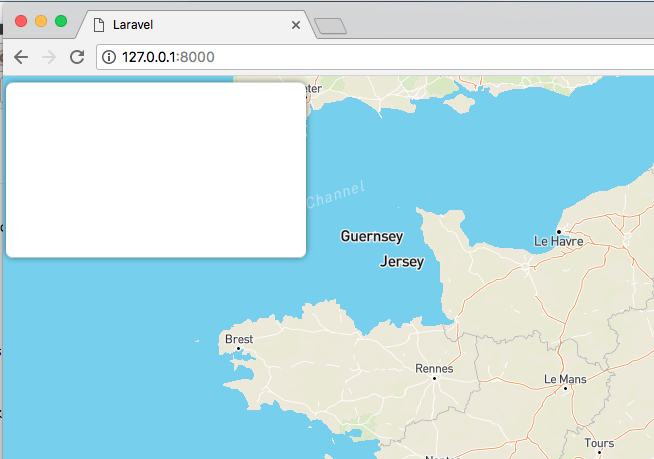Click the Channel sea label on the map
Image resolution: width=654 pixels, height=459 pixels.
coord(336,195)
